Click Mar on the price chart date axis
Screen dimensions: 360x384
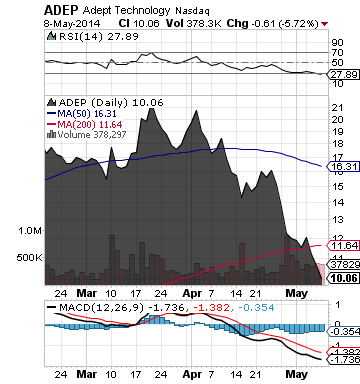86,293
